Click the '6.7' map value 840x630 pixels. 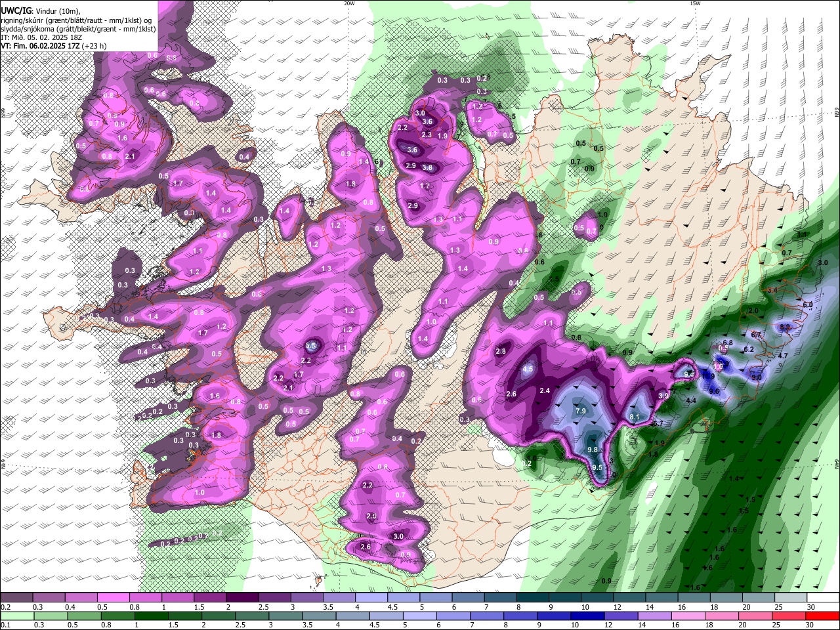756,335
